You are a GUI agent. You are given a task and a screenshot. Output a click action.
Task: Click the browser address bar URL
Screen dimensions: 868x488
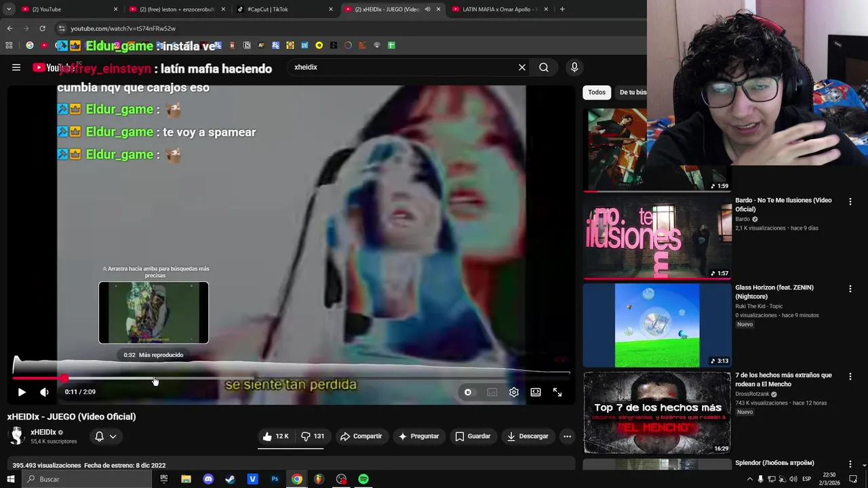pyautogui.click(x=123, y=28)
